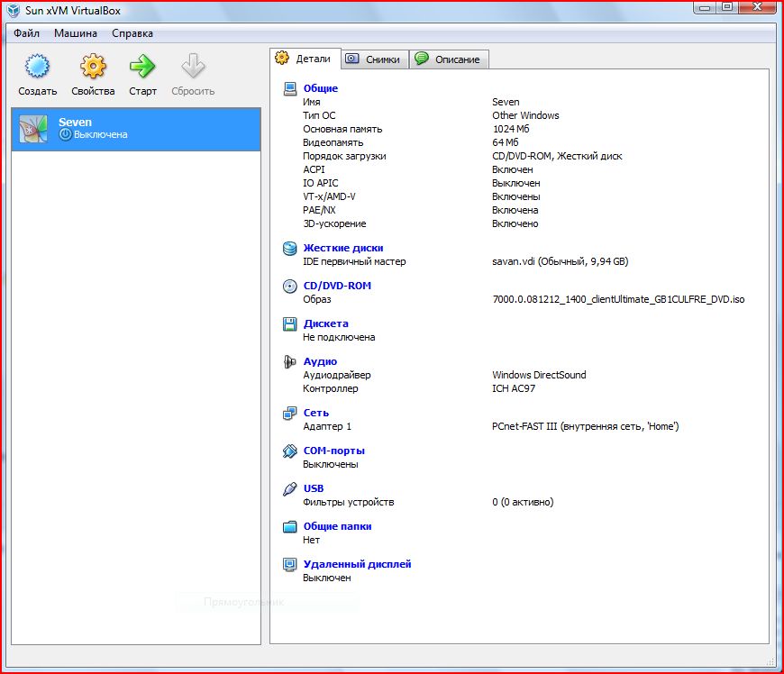
Task: Click the Выключена status text
Action: (101, 134)
